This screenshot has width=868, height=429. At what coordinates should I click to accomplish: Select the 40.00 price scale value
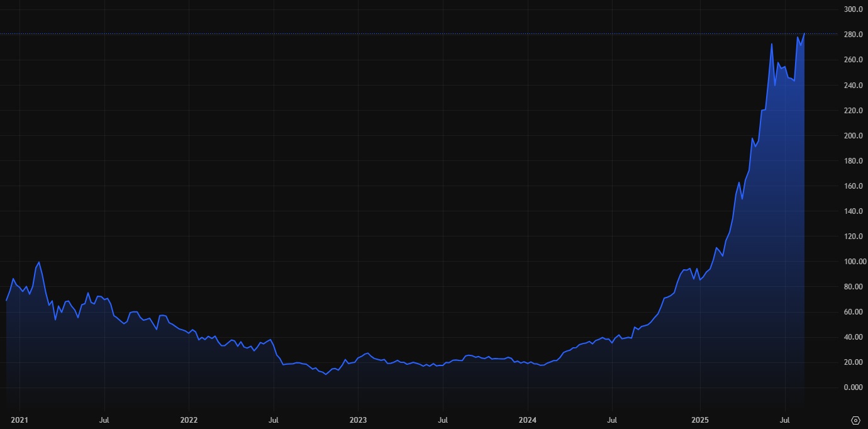tap(853, 337)
